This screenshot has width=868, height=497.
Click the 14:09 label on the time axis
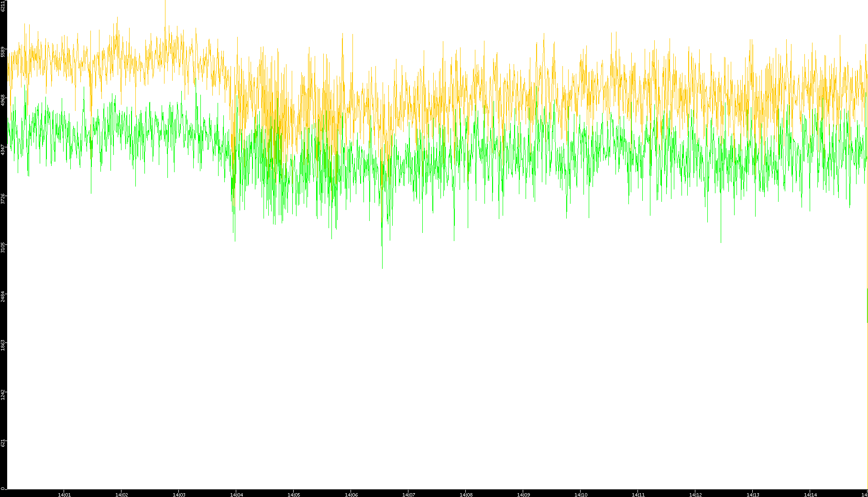(x=523, y=495)
